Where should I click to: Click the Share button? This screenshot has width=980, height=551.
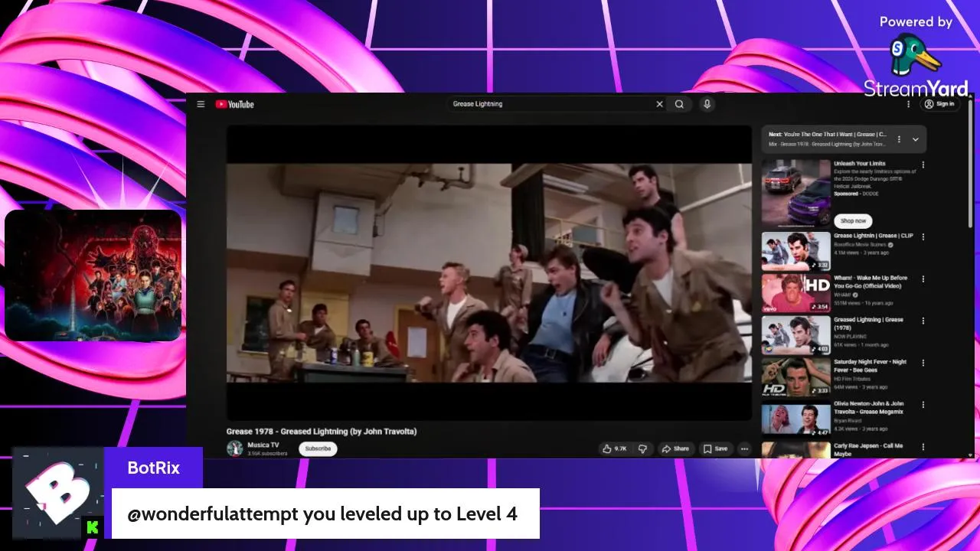point(675,448)
